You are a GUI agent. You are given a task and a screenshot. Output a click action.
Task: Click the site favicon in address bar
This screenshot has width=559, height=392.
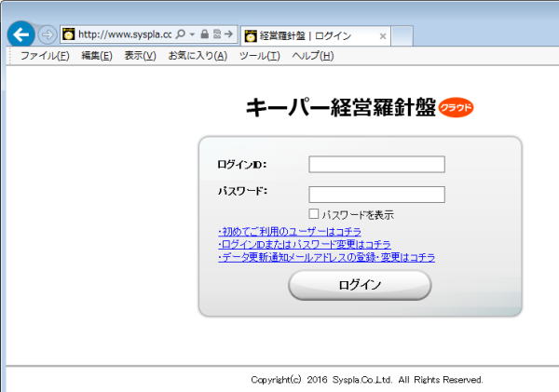click(x=68, y=34)
